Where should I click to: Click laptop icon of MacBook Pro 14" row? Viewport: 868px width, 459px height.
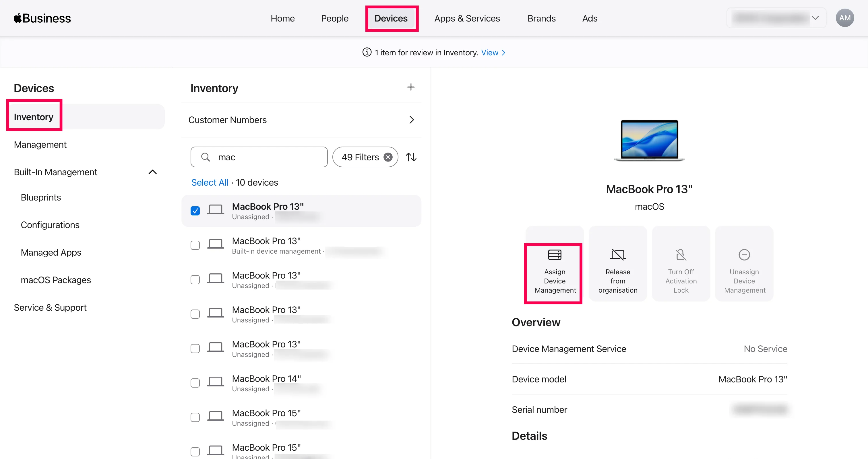click(x=215, y=382)
